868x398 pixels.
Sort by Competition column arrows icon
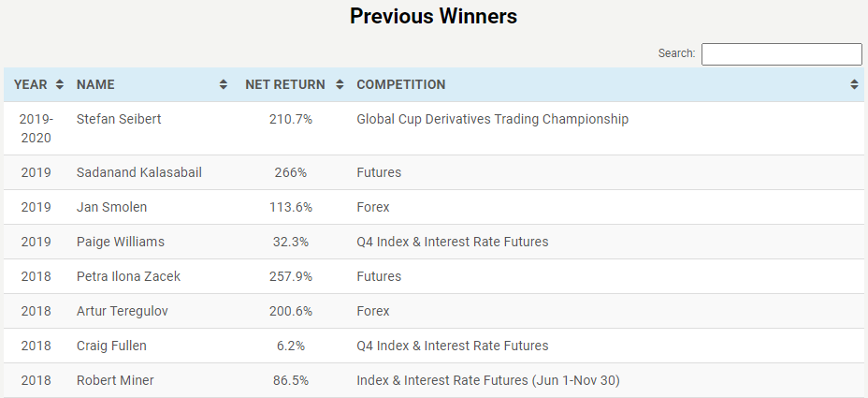point(854,85)
